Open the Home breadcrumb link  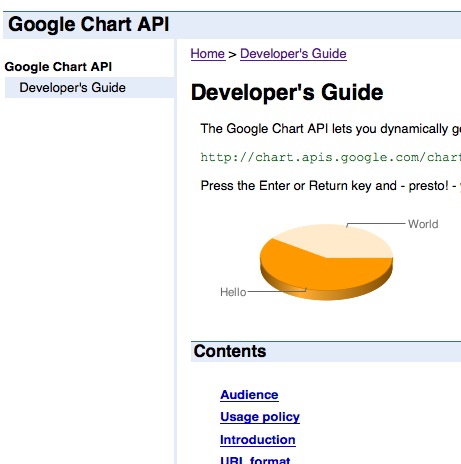pos(208,54)
